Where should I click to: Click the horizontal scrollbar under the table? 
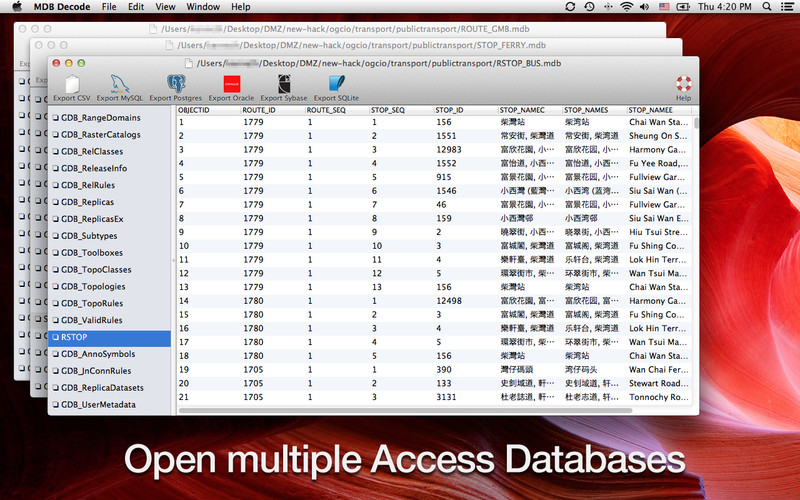[x=406, y=410]
